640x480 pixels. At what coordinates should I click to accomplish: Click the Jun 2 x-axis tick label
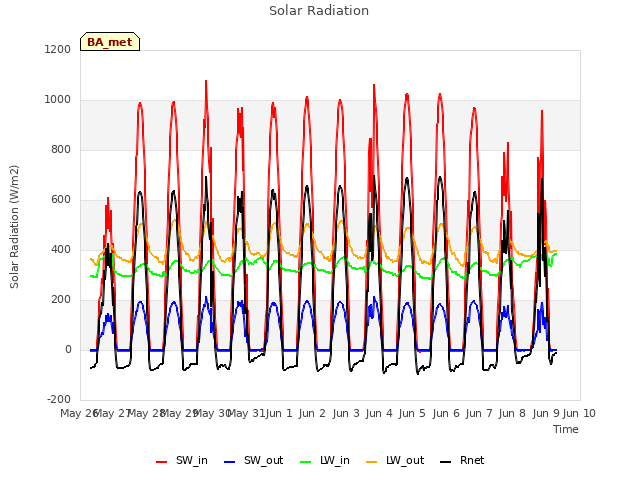312,413
